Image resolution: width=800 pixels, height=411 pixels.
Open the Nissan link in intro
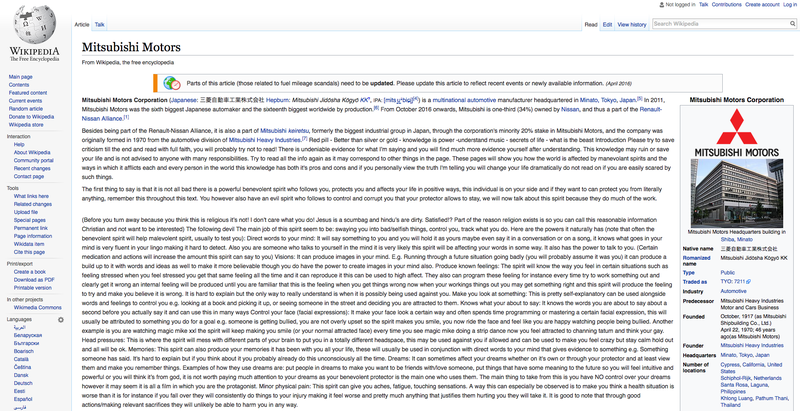[570, 109]
